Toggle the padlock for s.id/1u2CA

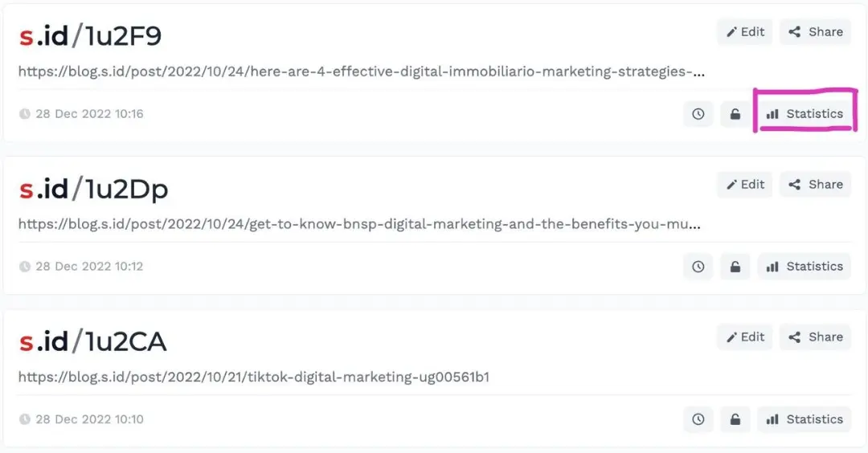tap(735, 419)
